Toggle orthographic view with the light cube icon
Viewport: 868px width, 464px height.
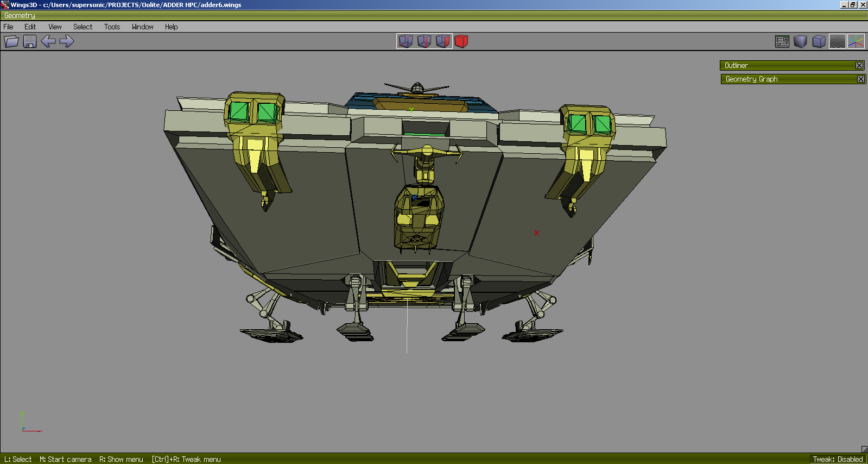pos(819,41)
